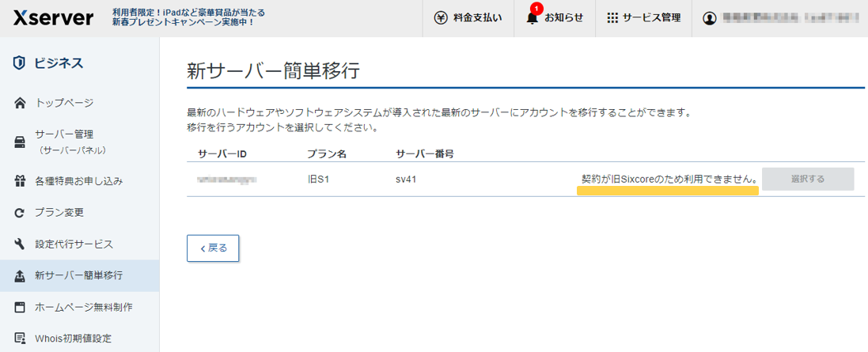Viewport: 868px width, 352px height.
Task: Click the home icon for トップページ
Action: pos(20,103)
